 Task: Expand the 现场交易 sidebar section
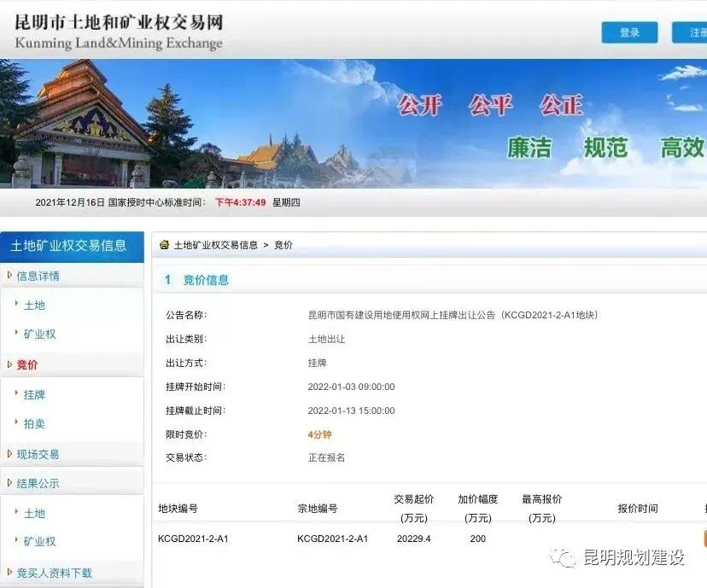(x=38, y=454)
